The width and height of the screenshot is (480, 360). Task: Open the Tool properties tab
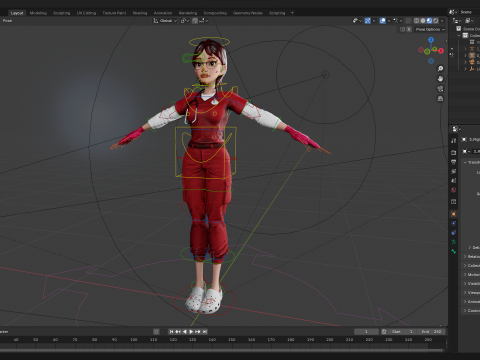click(x=453, y=141)
